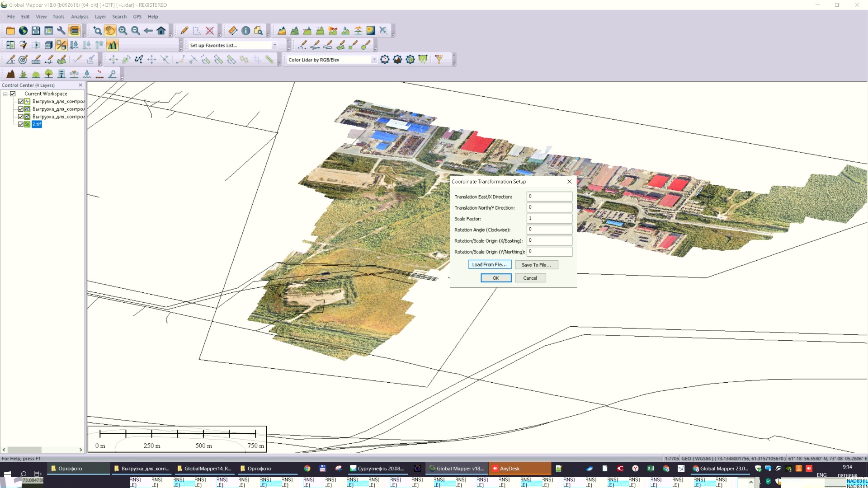868x488 pixels.
Task: Open the Set up Favorites List dropdown
Action: click(x=274, y=45)
